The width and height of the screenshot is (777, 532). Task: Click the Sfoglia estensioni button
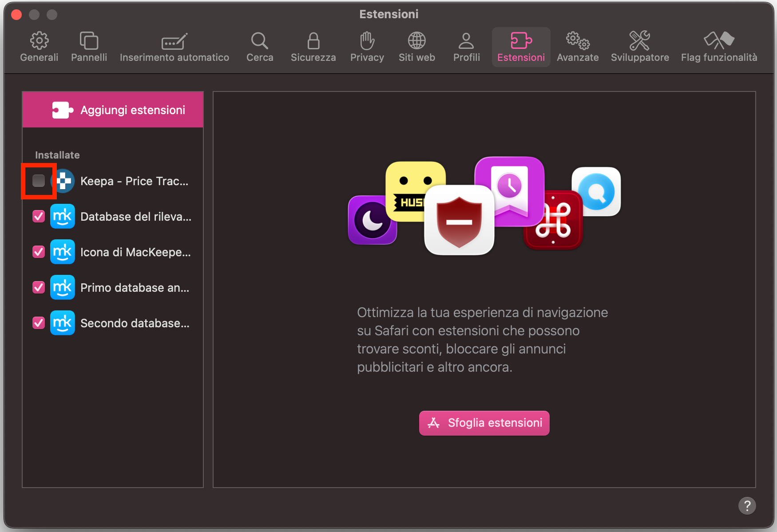click(484, 423)
